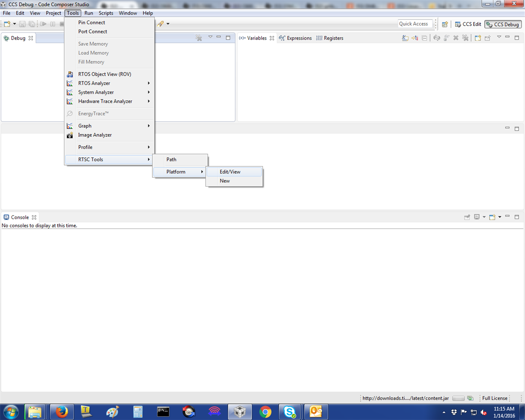Minimize the Variables view panel
The width and height of the screenshot is (525, 420).
pos(507,38)
